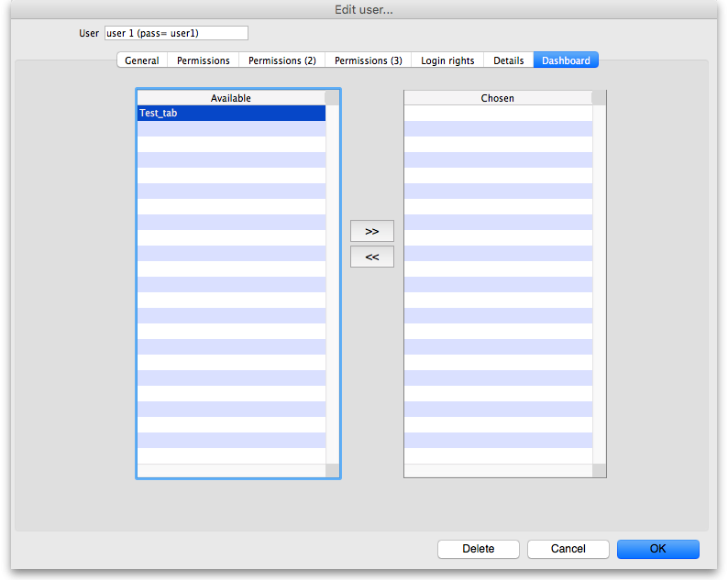
Task: Confirm changes with the OK button
Action: tap(657, 549)
